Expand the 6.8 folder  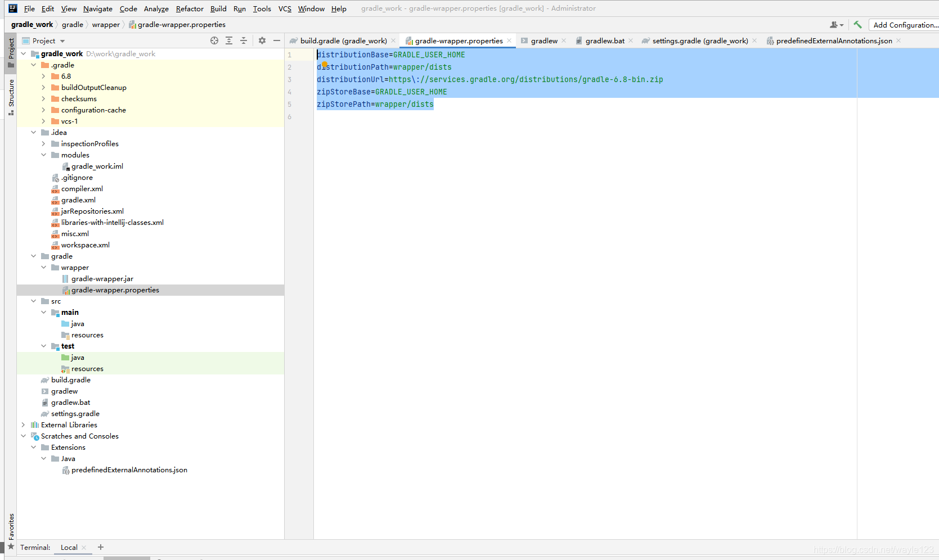pos(44,76)
